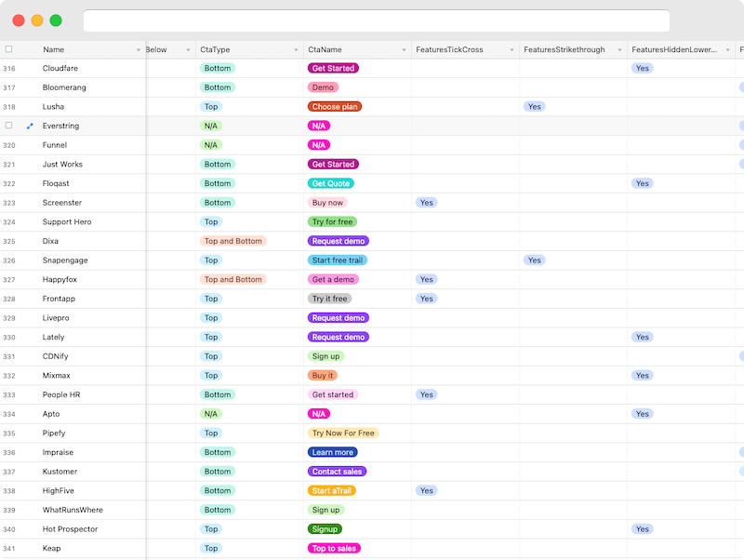Image resolution: width=744 pixels, height=560 pixels.
Task: Click the Top and Bottom tag in Dixa row
Action: coord(233,241)
